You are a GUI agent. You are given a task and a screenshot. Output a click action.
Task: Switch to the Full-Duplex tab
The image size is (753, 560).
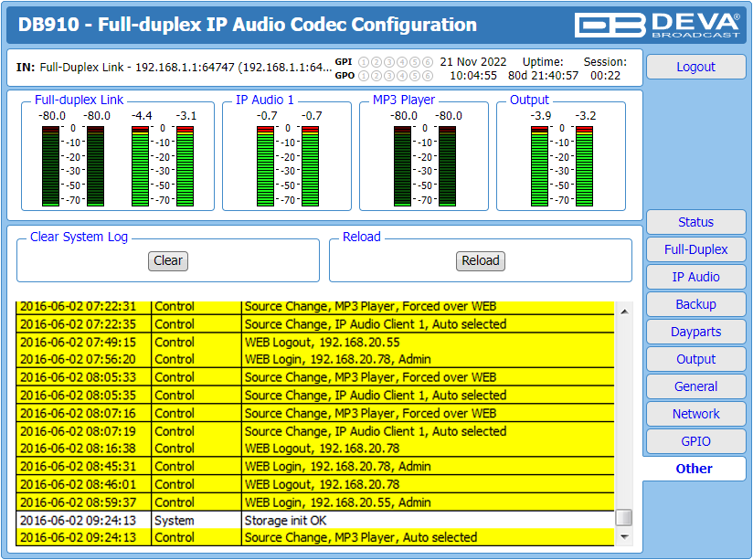pyautogui.click(x=695, y=249)
